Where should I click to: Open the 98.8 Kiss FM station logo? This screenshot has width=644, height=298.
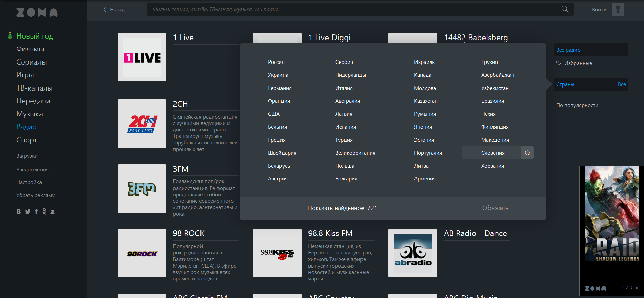277,253
